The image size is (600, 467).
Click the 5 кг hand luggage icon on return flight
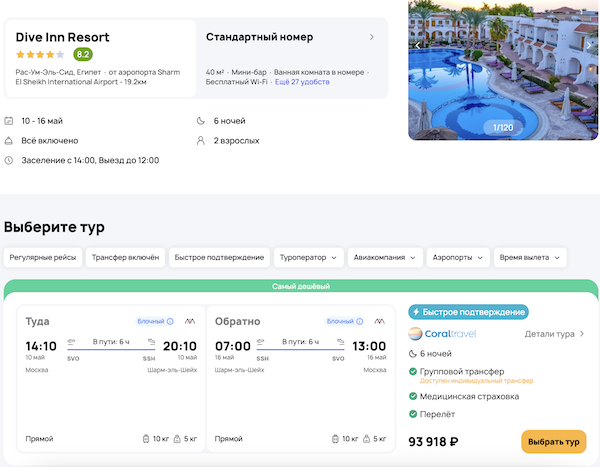coord(367,438)
